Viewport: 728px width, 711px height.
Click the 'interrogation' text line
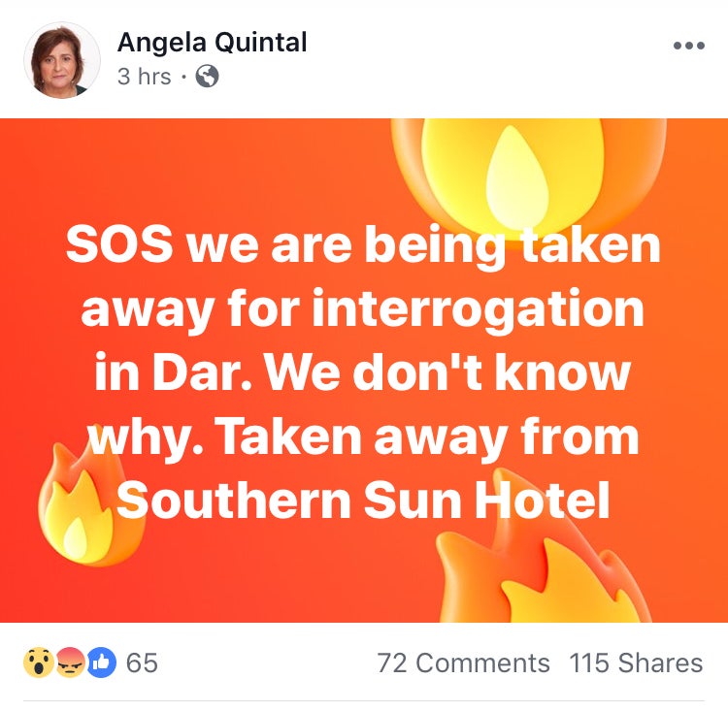[362, 310]
